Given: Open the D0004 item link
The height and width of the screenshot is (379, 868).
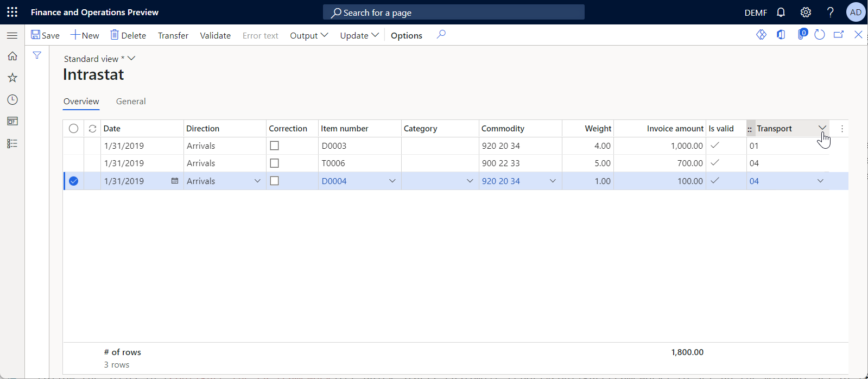Looking at the screenshot, I should click(334, 181).
